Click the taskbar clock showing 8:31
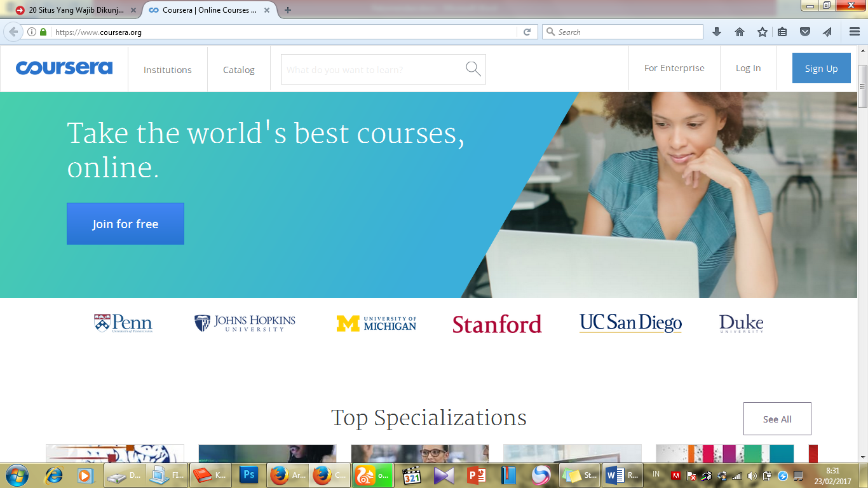This screenshot has height=488, width=868. pyautogui.click(x=833, y=475)
